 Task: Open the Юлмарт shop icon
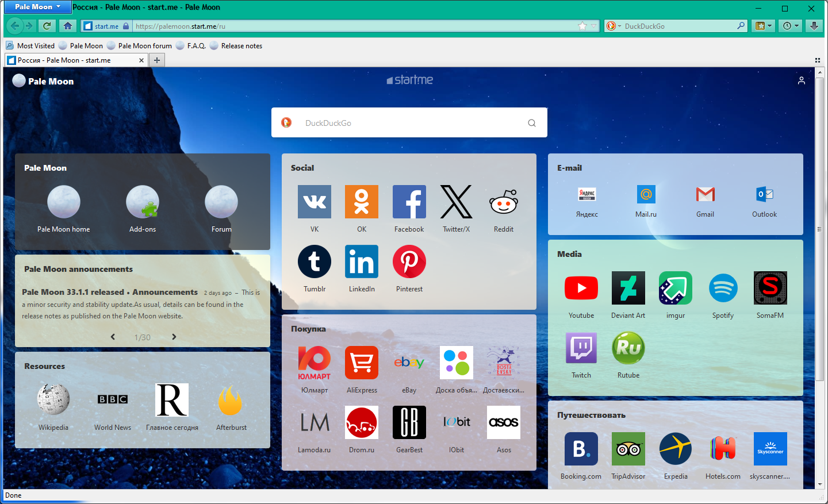click(315, 363)
